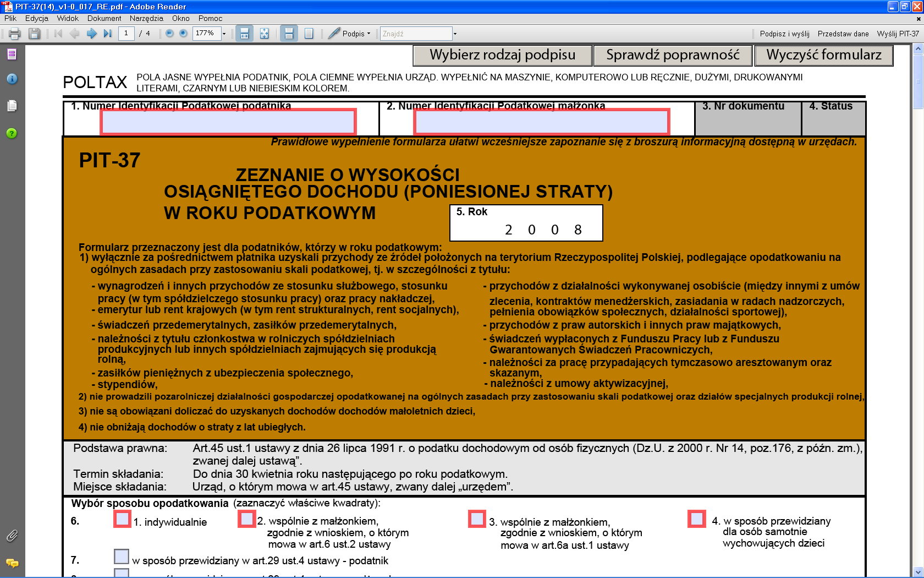This screenshot has width=924, height=578.
Task: Click the zoom percentage field 177%
Action: tap(207, 34)
